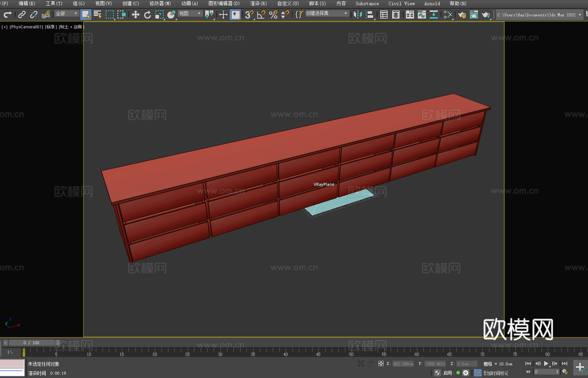Screen dimensions: 588x378
Task: Open Select by Name list
Action: [x=98, y=14]
